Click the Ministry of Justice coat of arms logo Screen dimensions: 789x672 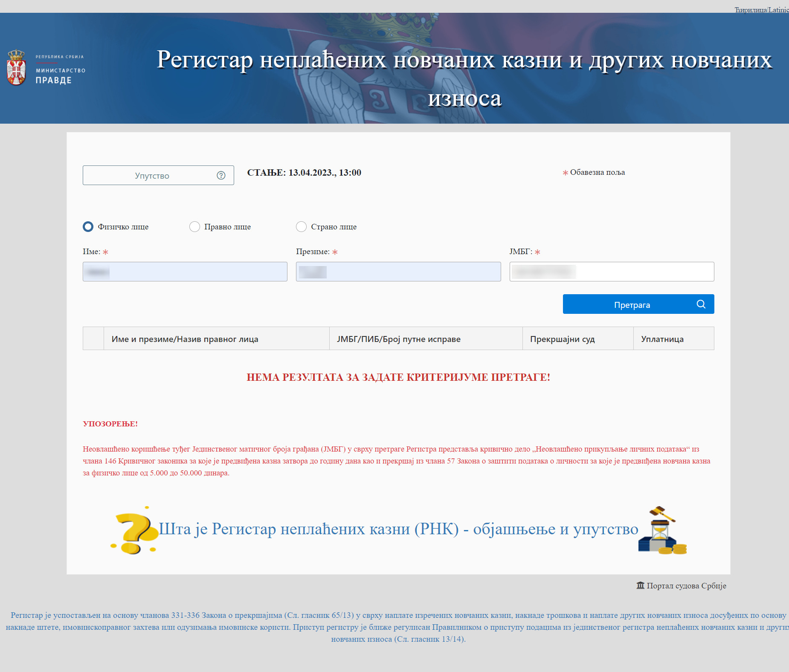point(17,67)
